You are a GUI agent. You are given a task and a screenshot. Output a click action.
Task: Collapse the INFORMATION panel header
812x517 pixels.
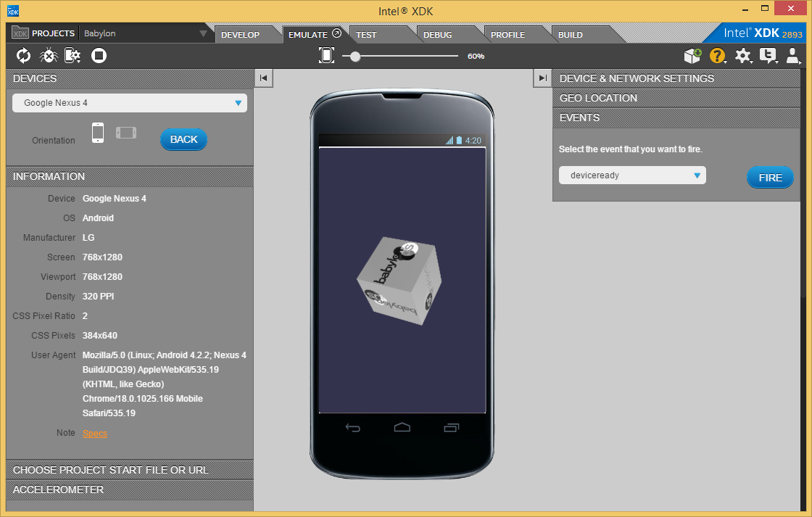(130, 177)
